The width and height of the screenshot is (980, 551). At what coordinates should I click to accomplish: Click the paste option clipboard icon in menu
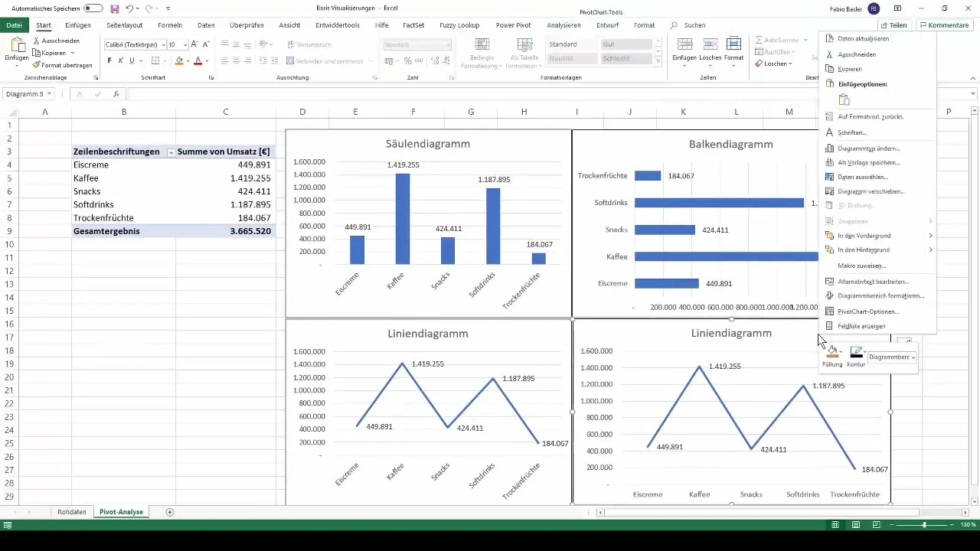tap(844, 99)
